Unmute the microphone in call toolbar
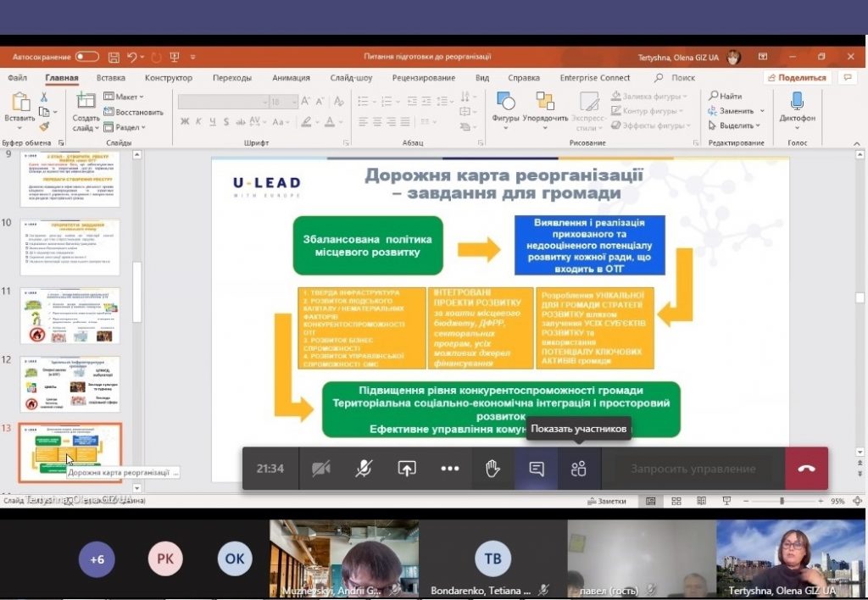 pos(364,469)
